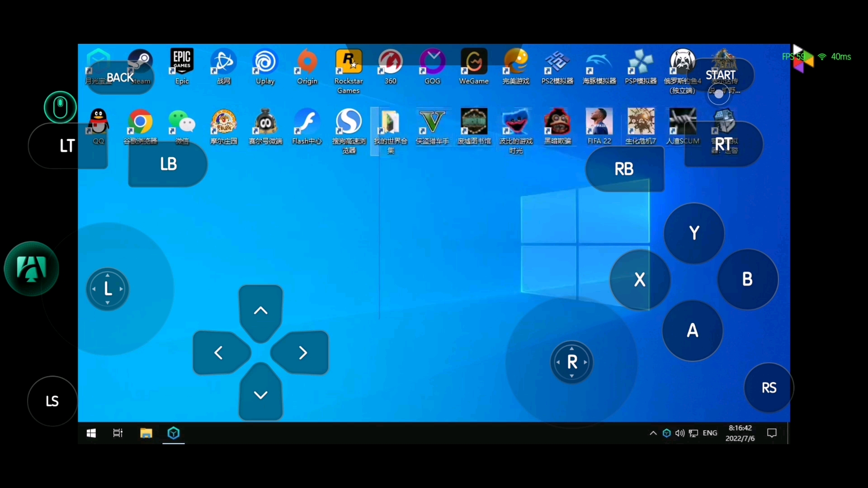Open the 谷歌浏览器 Chrome shortcut
This screenshot has height=488, width=868.
click(140, 127)
